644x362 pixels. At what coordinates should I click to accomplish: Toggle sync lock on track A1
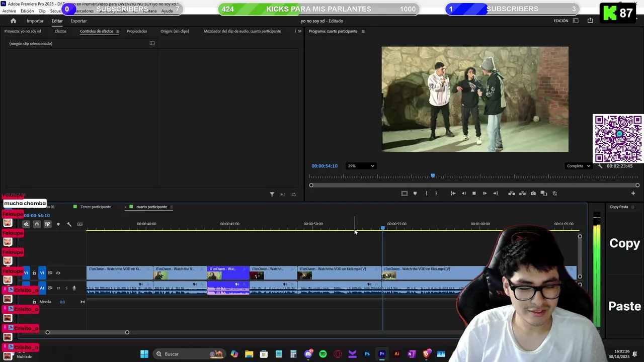[x=50, y=288]
